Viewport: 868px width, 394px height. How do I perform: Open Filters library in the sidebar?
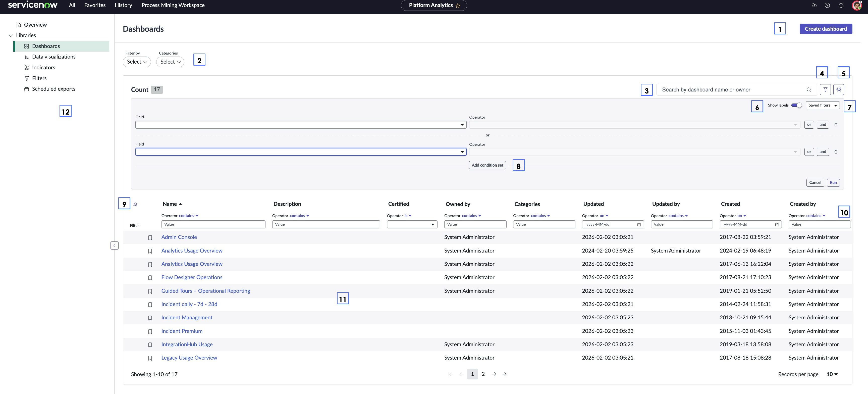[x=39, y=78]
